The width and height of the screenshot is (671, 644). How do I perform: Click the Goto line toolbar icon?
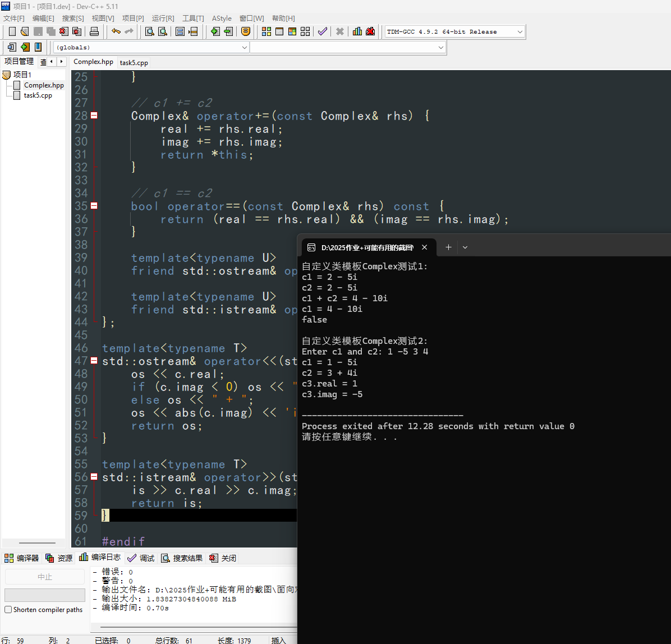click(x=194, y=31)
